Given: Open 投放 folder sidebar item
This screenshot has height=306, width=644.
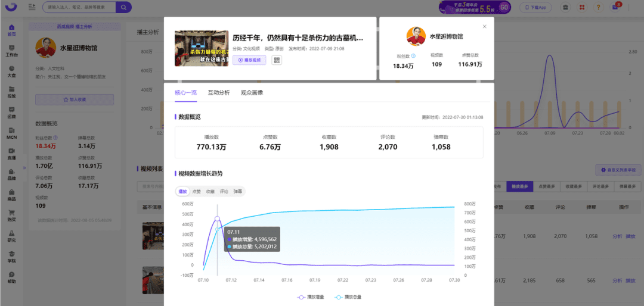Looking at the screenshot, I should [11, 92].
